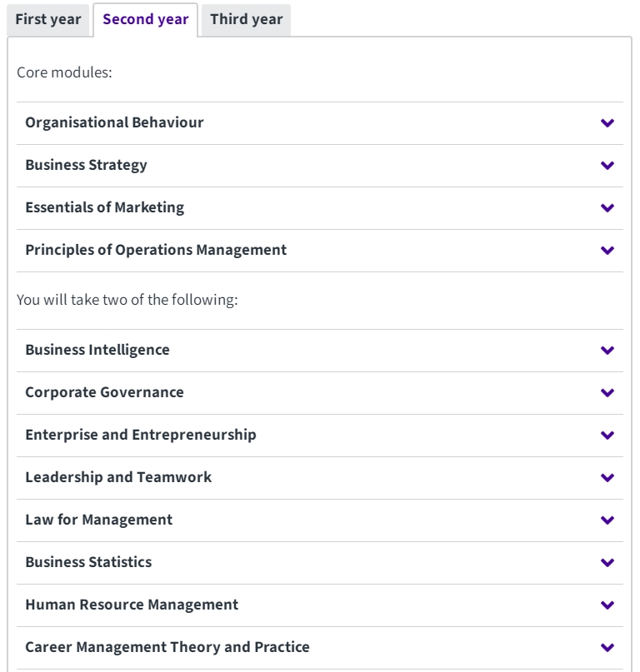This screenshot has width=640, height=672.
Task: Click the chevron next to Business Strategy
Action: [x=607, y=166]
